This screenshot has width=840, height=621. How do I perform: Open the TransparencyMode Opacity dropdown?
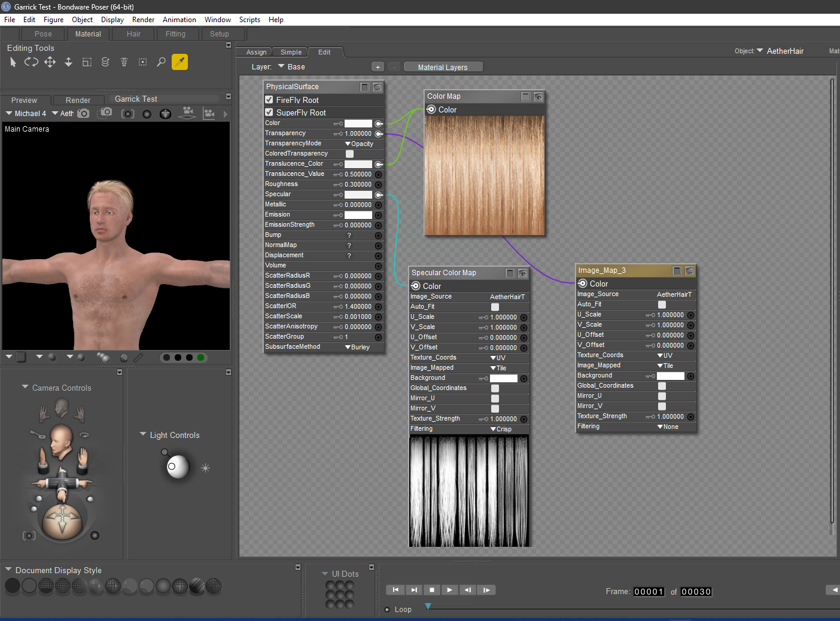click(x=359, y=144)
